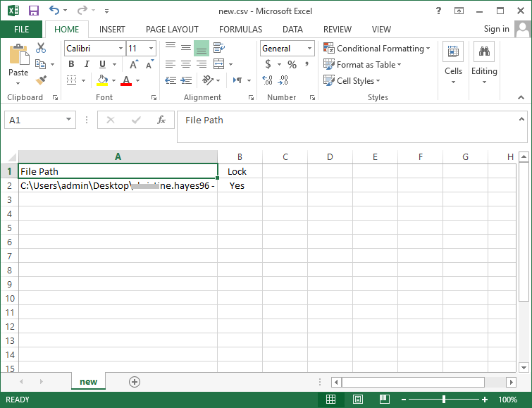532x408 pixels.
Task: Click the text direction icon
Action: [237, 80]
